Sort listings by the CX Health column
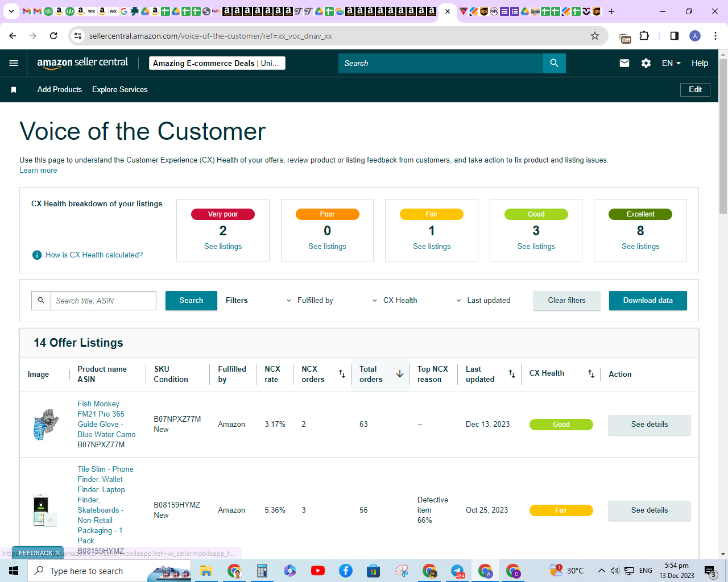728x582 pixels. [591, 374]
